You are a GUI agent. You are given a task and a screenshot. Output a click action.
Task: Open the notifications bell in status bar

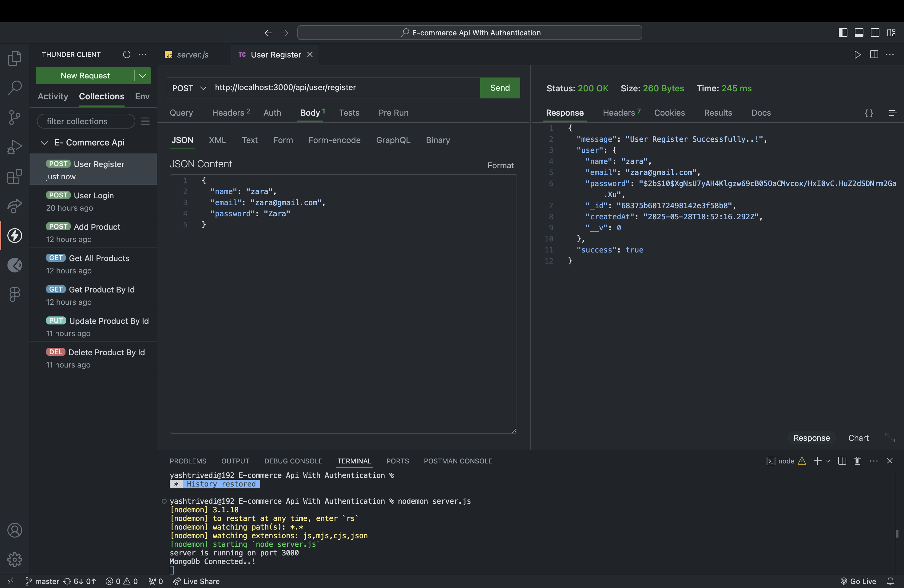(890, 581)
